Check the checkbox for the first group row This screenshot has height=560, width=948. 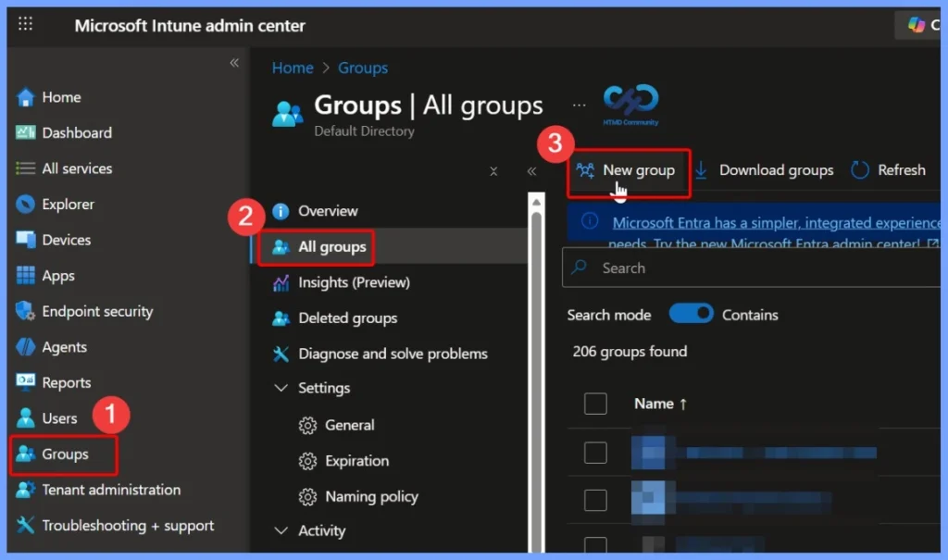pyautogui.click(x=595, y=454)
